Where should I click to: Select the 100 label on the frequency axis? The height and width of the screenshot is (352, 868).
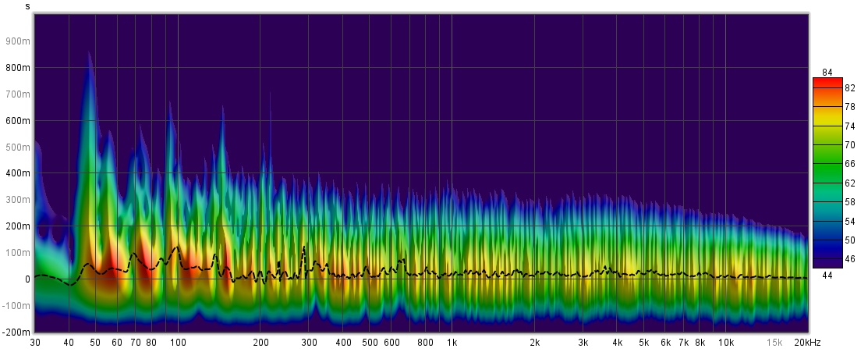[x=178, y=343]
